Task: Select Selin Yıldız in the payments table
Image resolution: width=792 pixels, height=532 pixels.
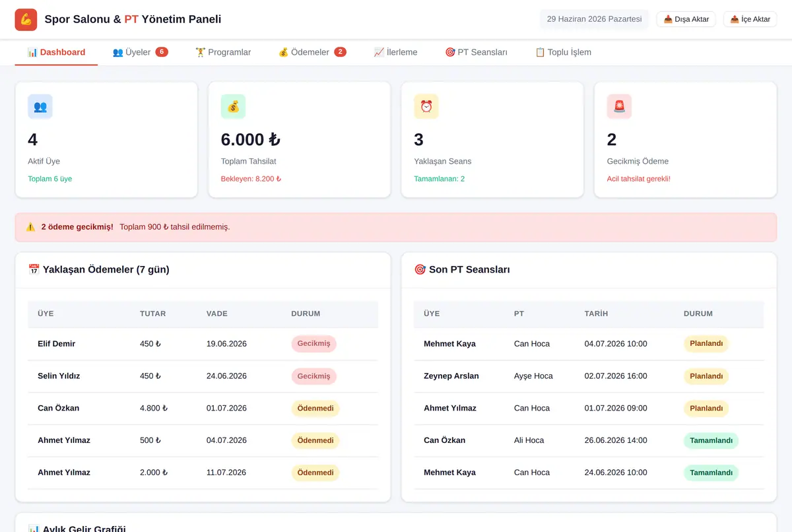Action: (x=58, y=376)
